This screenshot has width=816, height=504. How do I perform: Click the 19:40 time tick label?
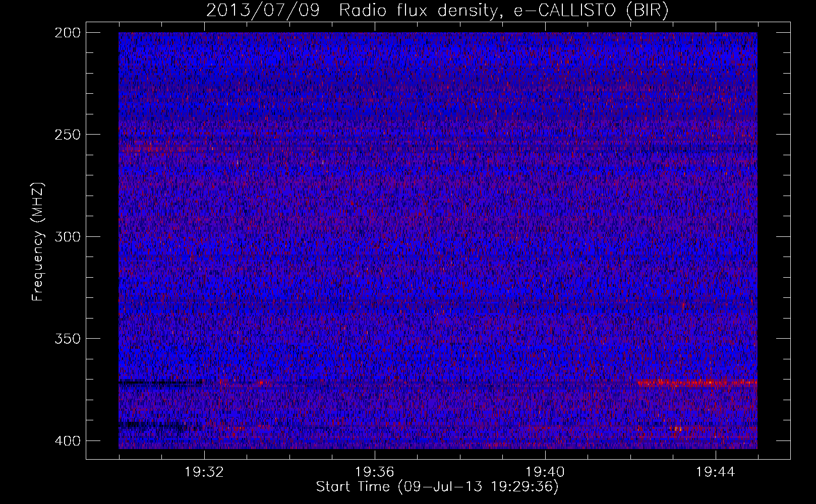click(x=545, y=472)
